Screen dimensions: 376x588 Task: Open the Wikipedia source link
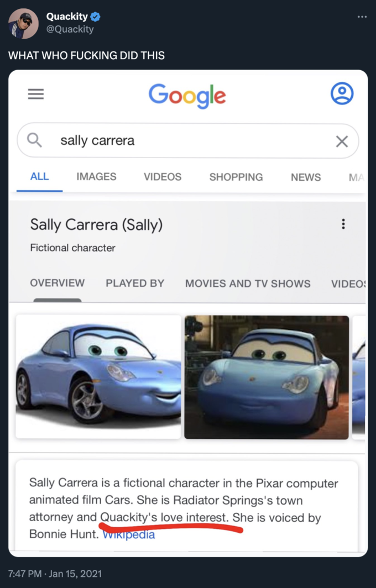[129, 534]
